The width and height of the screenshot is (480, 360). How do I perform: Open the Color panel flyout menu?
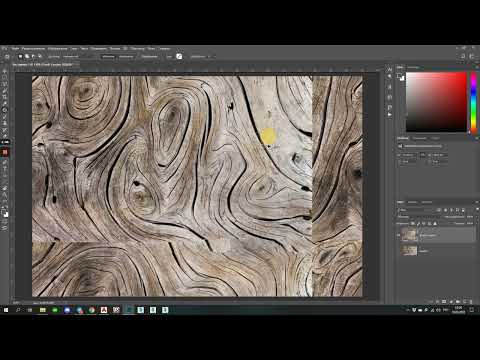(x=476, y=67)
